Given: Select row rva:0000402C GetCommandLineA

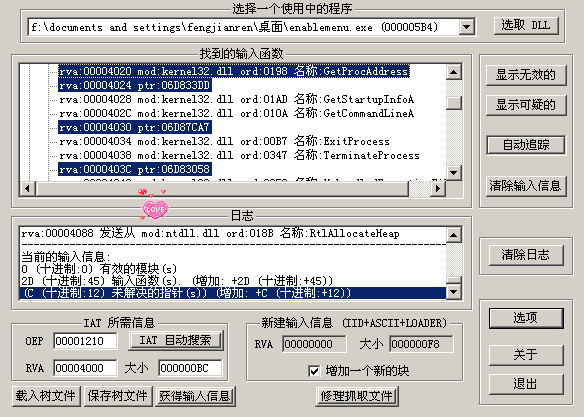Looking at the screenshot, I should 237,113.
